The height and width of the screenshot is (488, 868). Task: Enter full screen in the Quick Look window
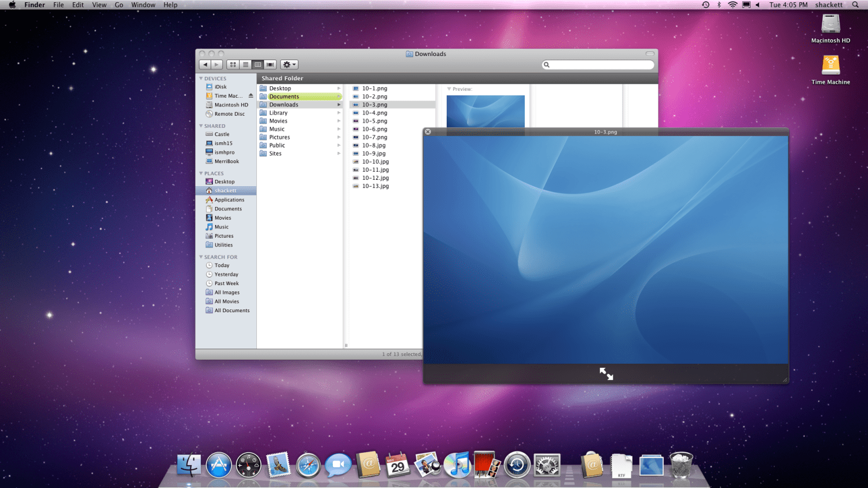tap(606, 374)
